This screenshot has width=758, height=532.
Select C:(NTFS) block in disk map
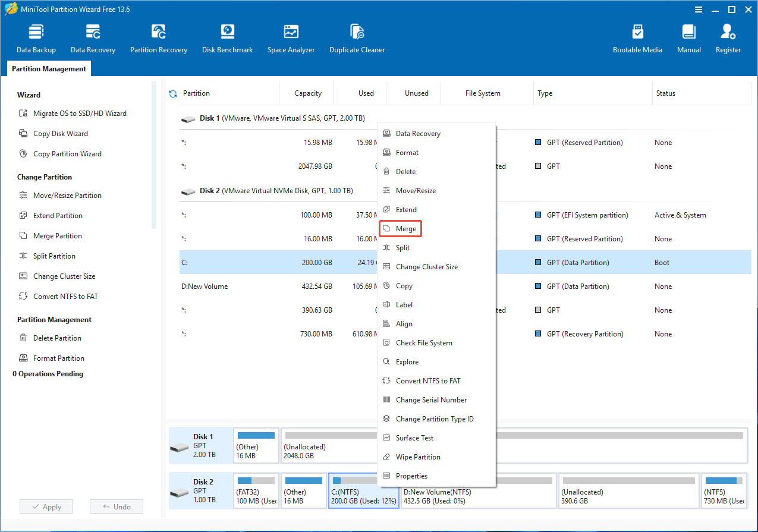(x=364, y=491)
